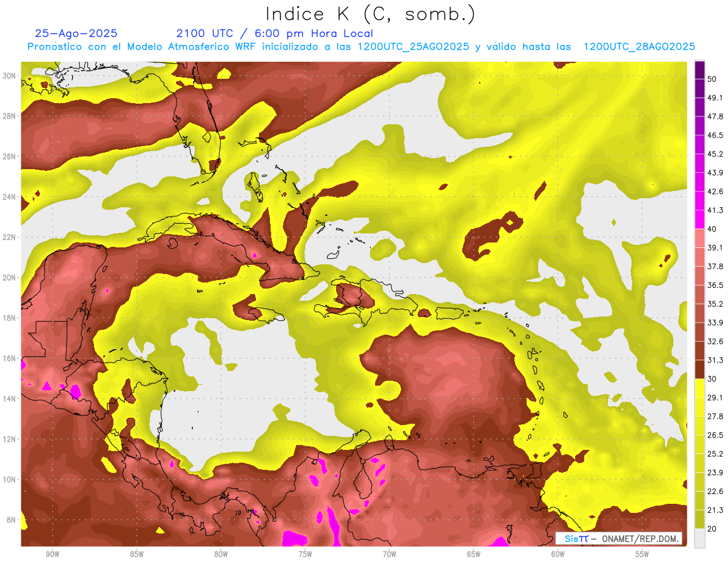This screenshot has height=562, width=728.
Task: Click the longitude label '55W'
Action: 642,554
